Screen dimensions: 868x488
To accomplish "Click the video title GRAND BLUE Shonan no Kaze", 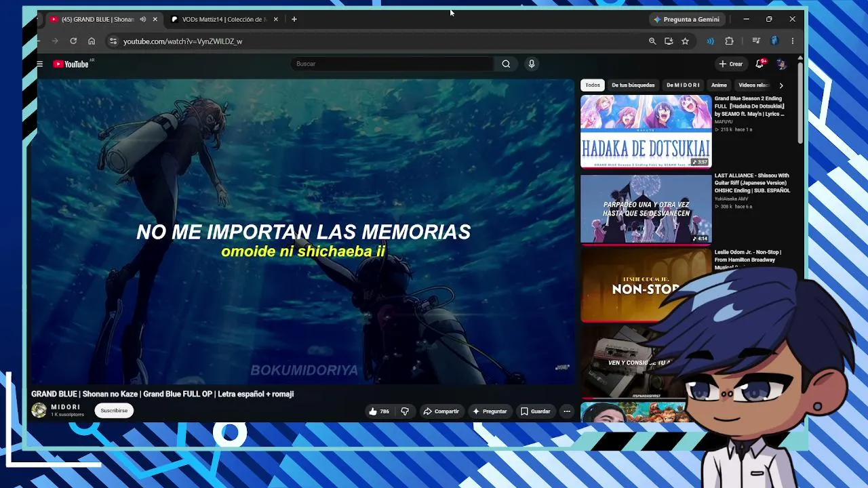I will click(x=162, y=394).
